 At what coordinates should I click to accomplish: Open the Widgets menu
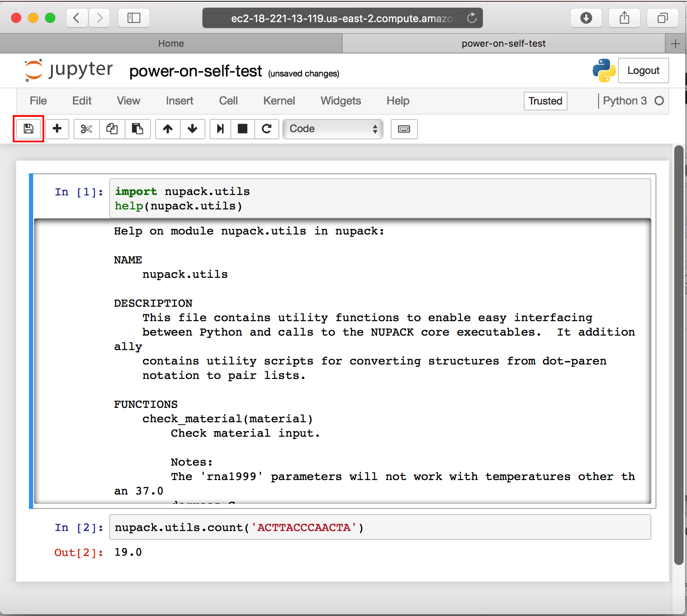pyautogui.click(x=341, y=101)
